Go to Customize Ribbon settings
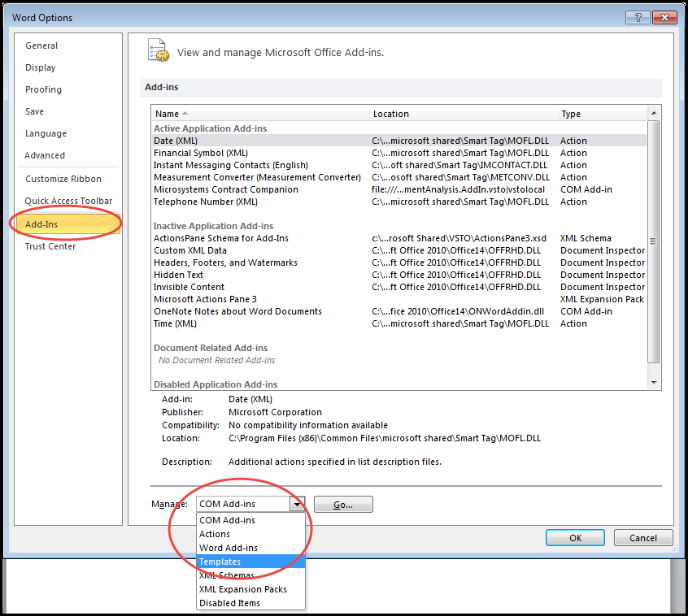The height and width of the screenshot is (616, 688). tap(63, 179)
